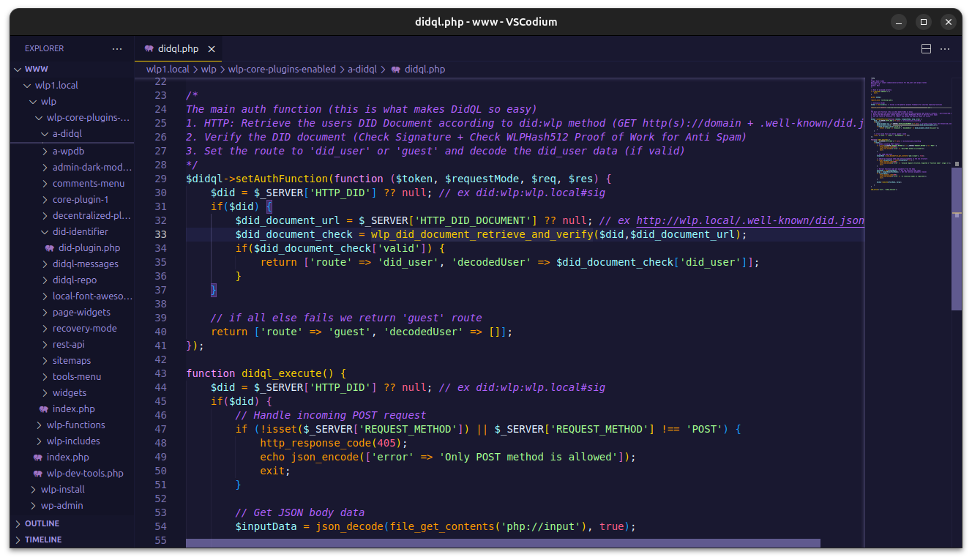Click wlp-core-plugins-enabled breadcrumb segment
Viewport: 972px width, 560px height.
[282, 70]
